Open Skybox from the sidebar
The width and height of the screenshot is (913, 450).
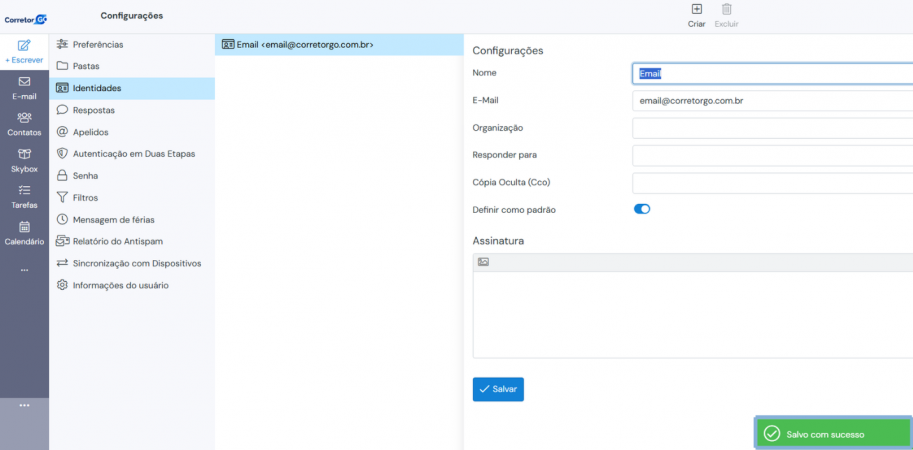pyautogui.click(x=24, y=161)
